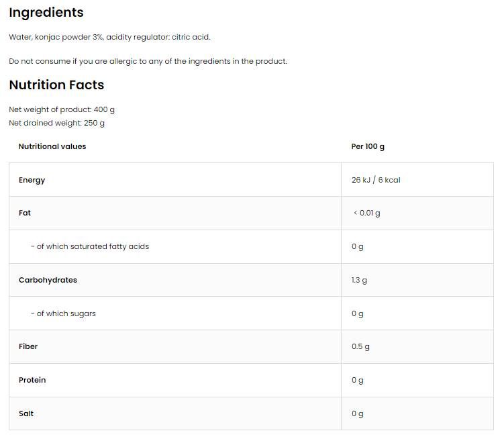The image size is (504, 439).
Task: Click the Ingredients heading
Action: [x=46, y=13]
